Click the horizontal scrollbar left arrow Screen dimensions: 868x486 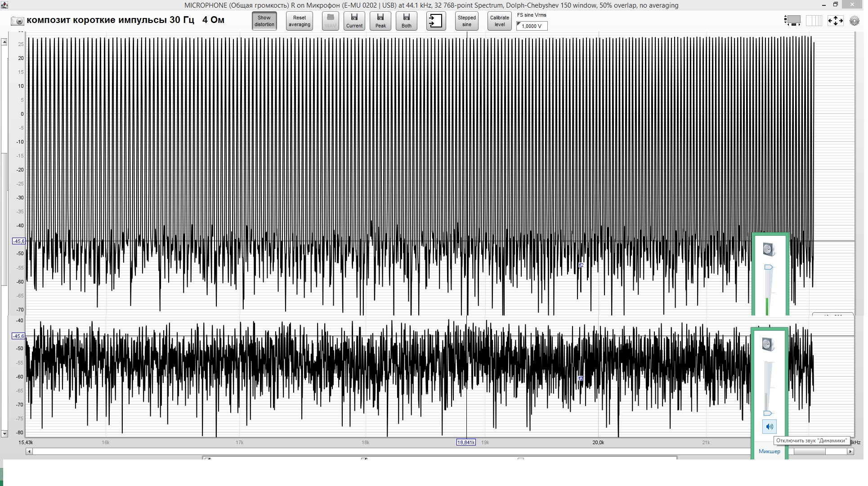[29, 451]
